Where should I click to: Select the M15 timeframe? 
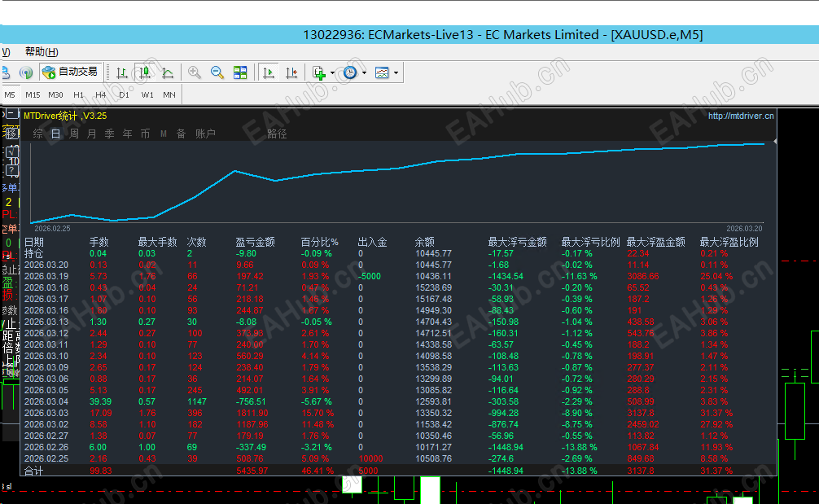[33, 94]
